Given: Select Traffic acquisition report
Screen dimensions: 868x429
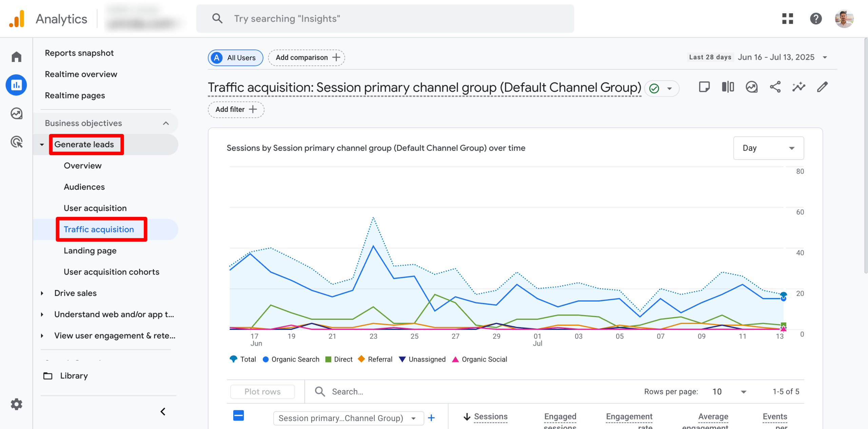Looking at the screenshot, I should [99, 229].
